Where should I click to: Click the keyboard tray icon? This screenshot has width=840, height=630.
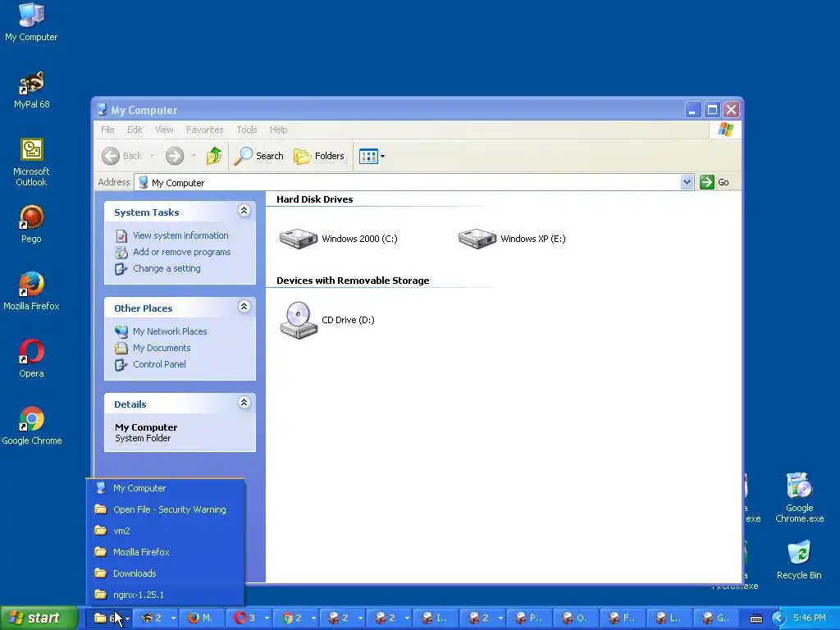[x=756, y=619]
